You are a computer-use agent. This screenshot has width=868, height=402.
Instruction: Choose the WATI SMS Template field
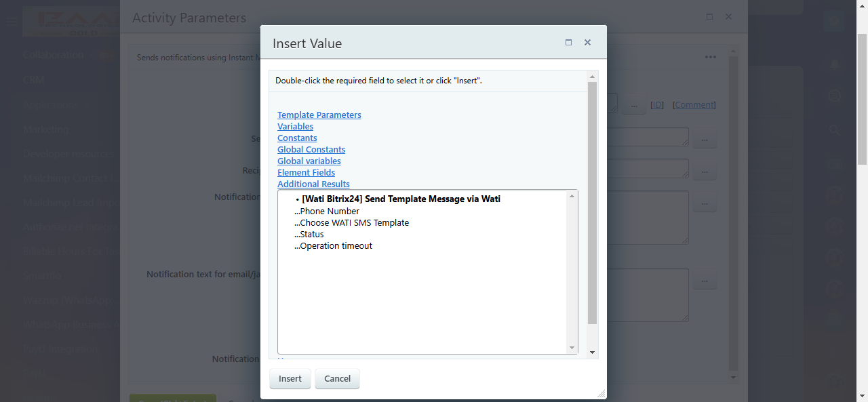pyautogui.click(x=354, y=223)
